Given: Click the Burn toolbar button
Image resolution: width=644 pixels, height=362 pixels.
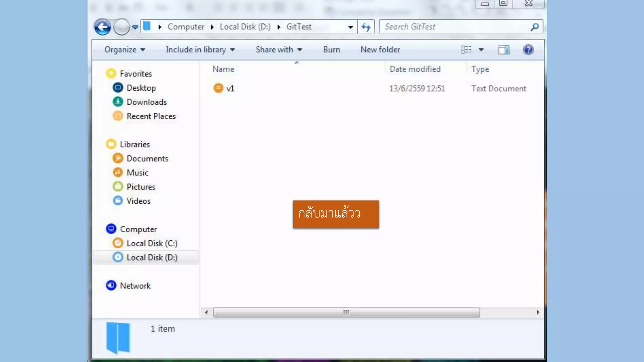Looking at the screenshot, I should 331,50.
